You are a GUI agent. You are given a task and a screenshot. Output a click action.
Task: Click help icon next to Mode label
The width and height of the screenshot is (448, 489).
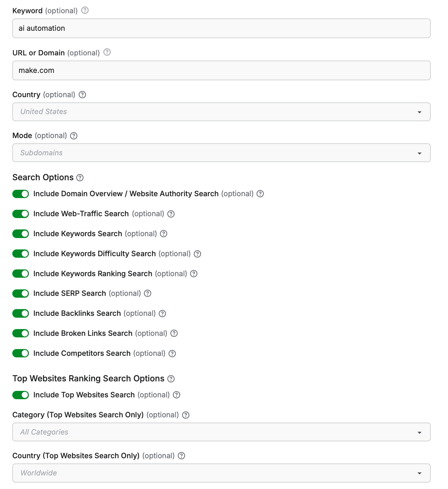point(74,136)
